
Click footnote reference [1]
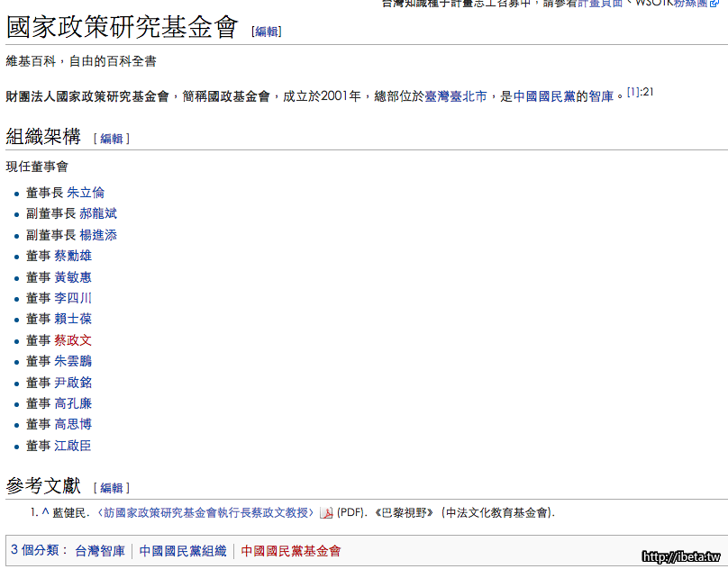633,92
